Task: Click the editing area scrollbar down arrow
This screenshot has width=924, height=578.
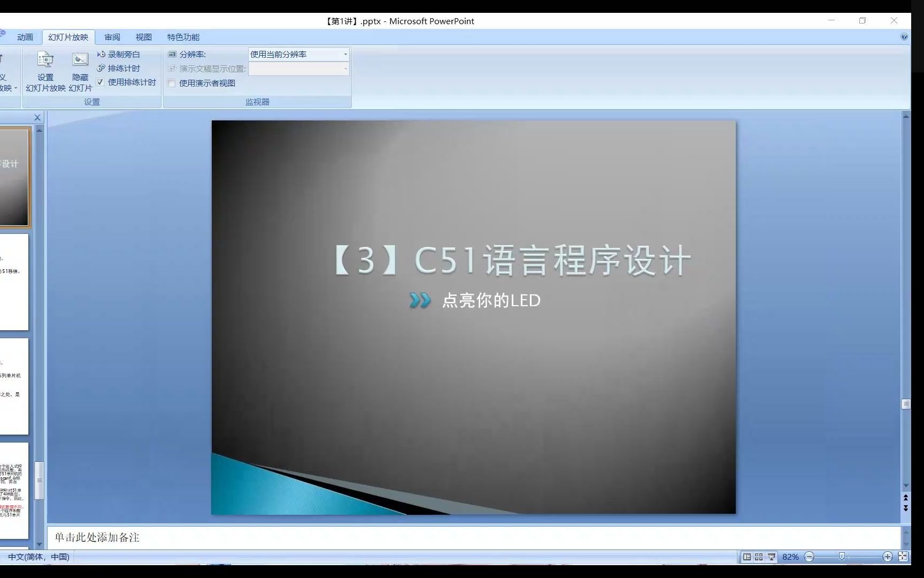Action: click(x=906, y=486)
